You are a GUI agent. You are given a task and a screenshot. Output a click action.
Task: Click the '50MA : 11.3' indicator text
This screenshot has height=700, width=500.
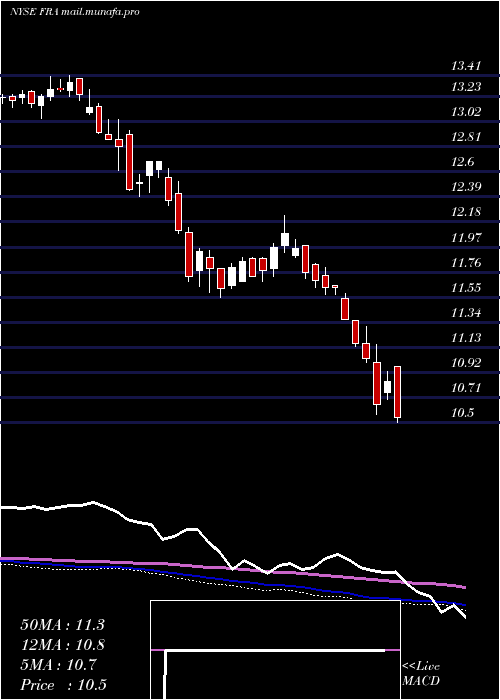click(x=62, y=625)
